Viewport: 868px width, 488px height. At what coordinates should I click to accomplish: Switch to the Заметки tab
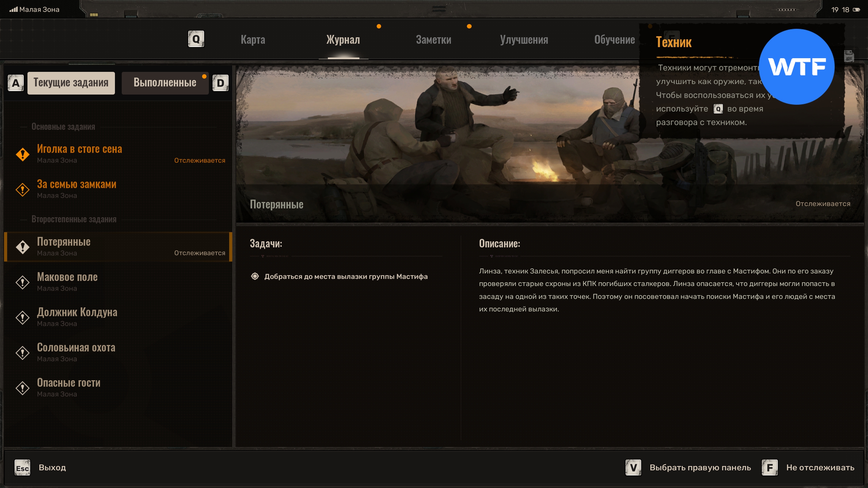click(x=433, y=40)
